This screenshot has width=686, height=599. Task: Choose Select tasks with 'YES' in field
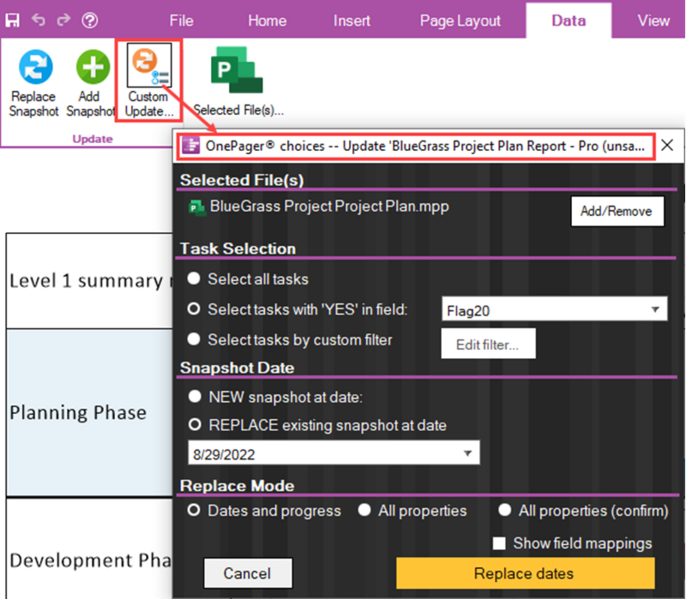[x=194, y=309]
